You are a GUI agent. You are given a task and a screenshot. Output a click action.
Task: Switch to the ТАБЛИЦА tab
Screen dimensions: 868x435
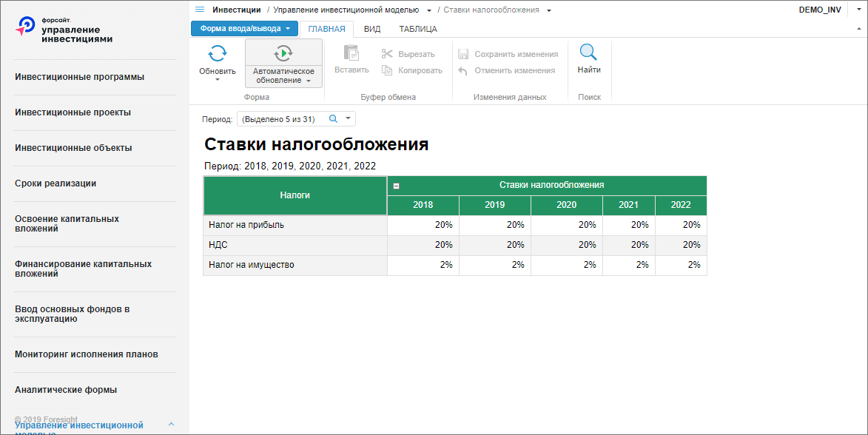[418, 29]
